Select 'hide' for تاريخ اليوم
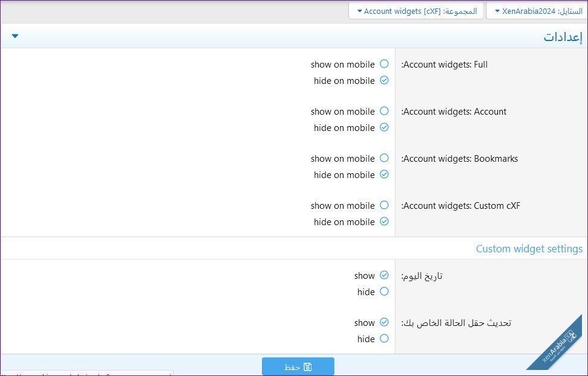 click(x=384, y=292)
